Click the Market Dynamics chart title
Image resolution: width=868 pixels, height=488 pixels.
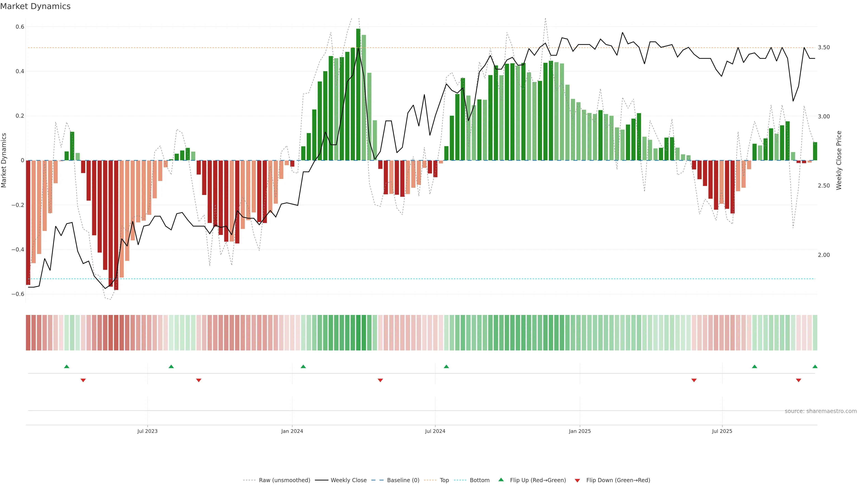point(35,6)
